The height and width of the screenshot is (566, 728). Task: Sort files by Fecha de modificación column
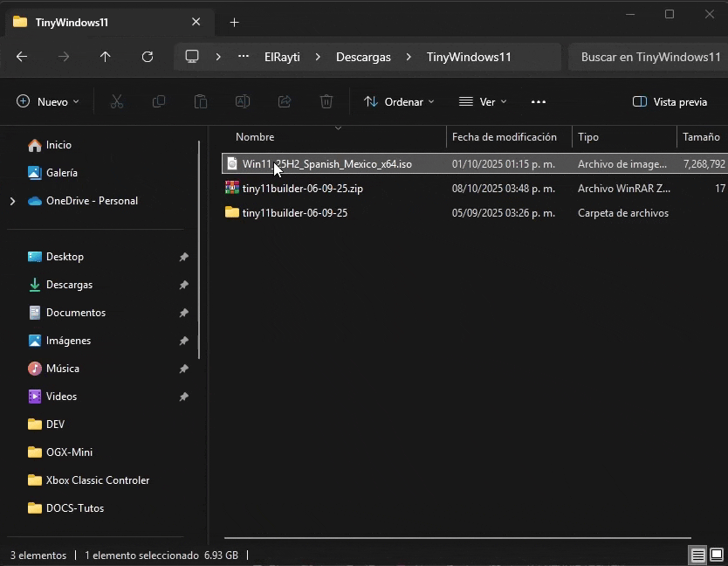tap(505, 137)
